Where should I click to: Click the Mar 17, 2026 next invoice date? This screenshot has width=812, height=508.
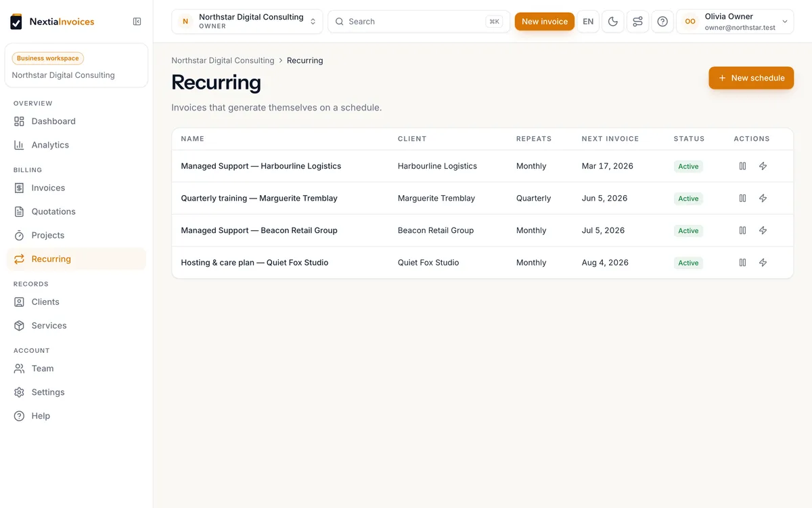tap(608, 166)
